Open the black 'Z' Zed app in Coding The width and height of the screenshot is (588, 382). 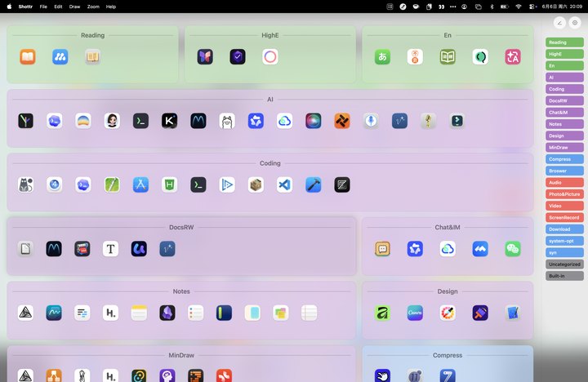pyautogui.click(x=342, y=184)
